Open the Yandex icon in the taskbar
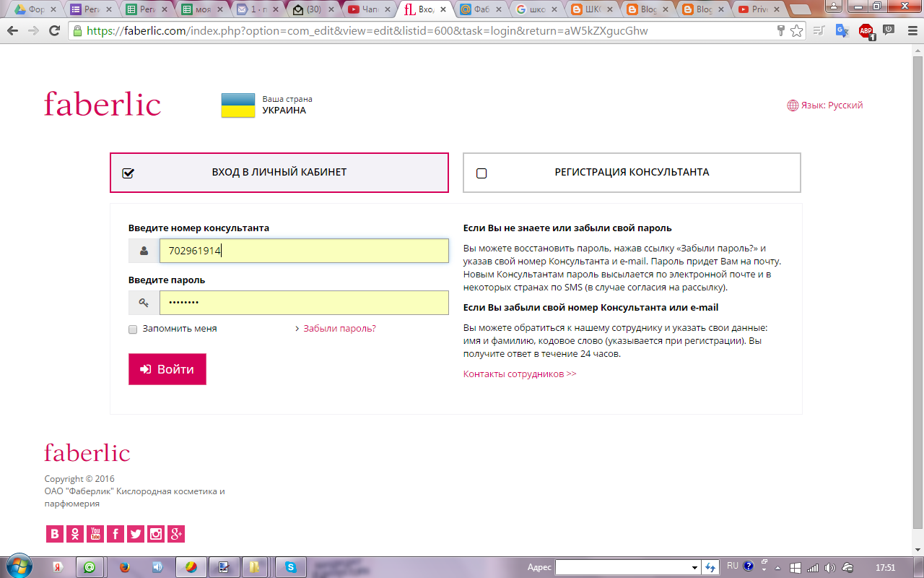924x578 pixels. (x=58, y=567)
